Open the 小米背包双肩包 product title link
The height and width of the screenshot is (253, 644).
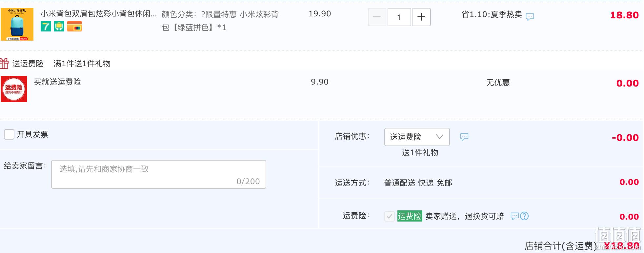point(98,14)
